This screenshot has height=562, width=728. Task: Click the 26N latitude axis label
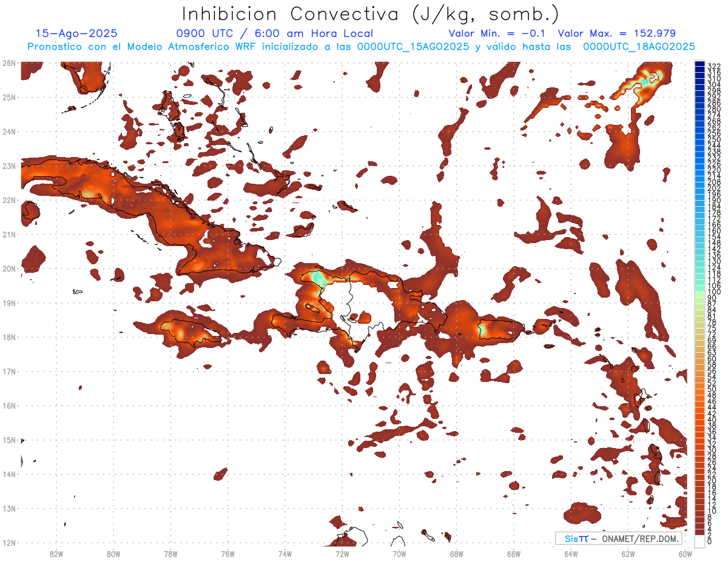[x=8, y=62]
